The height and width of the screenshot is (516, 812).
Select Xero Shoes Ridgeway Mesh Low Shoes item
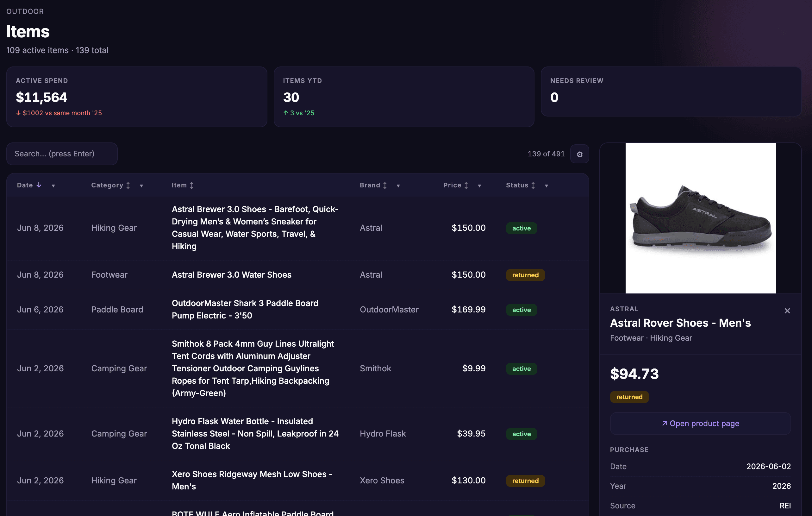pyautogui.click(x=252, y=480)
